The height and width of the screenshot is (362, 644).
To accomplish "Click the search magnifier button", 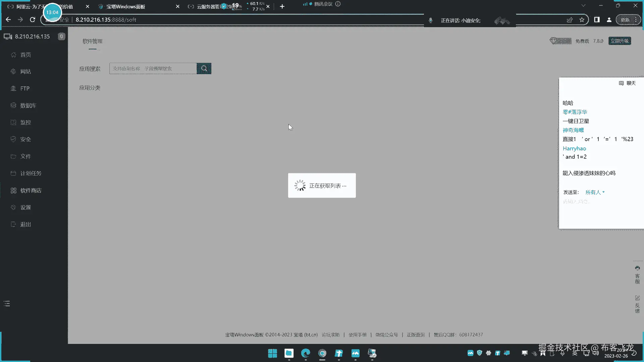I will [204, 69].
